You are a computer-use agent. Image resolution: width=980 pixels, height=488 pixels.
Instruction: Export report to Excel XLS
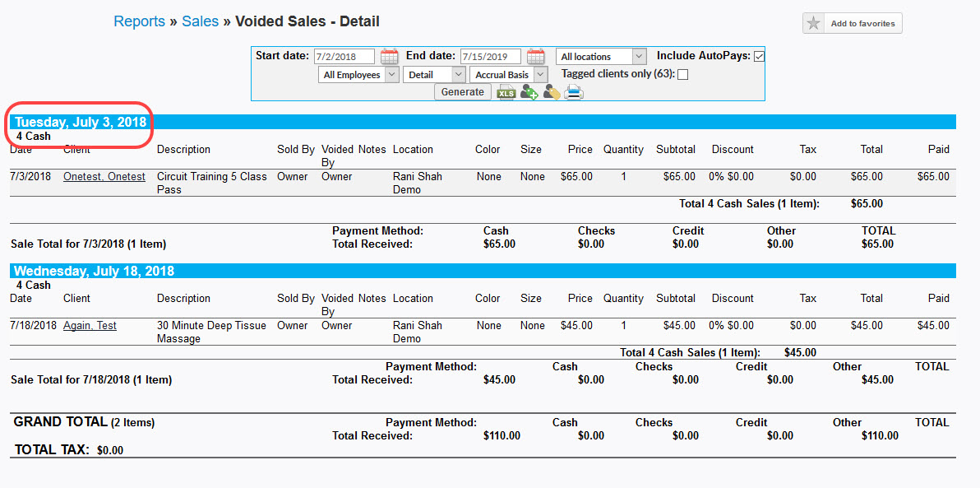(x=506, y=92)
